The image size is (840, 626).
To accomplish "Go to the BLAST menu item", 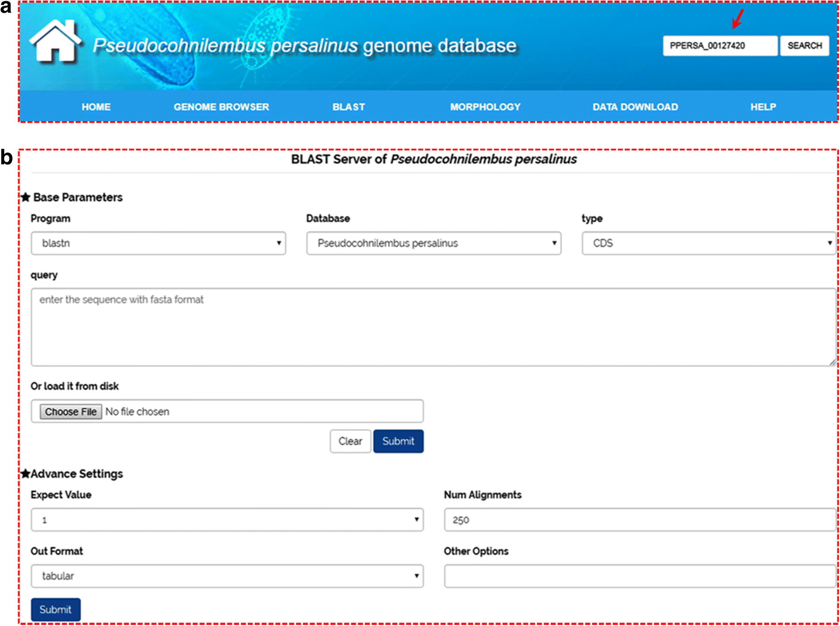I will (349, 107).
